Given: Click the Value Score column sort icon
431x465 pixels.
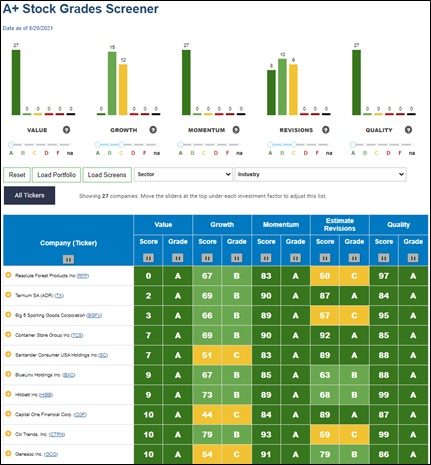Looking at the screenshot, I should click(x=148, y=258).
